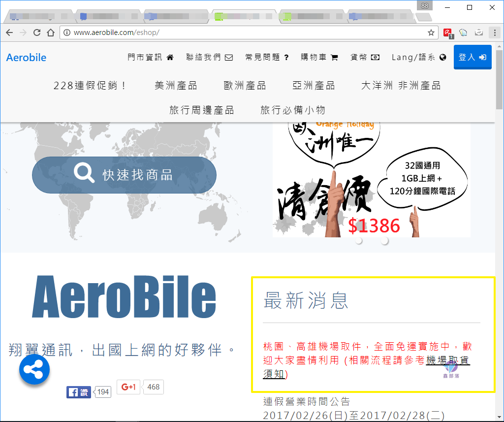Expand the 歐洲產品 category
Viewport: 504px width, 422px height.
point(245,86)
